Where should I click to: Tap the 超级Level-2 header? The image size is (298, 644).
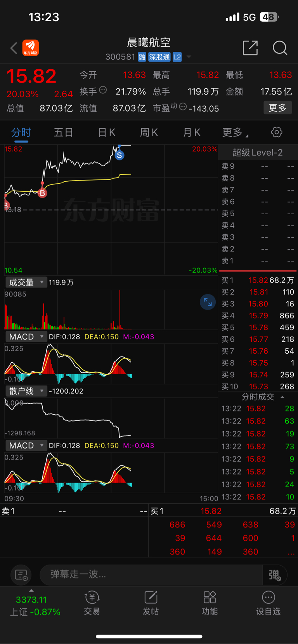click(257, 153)
